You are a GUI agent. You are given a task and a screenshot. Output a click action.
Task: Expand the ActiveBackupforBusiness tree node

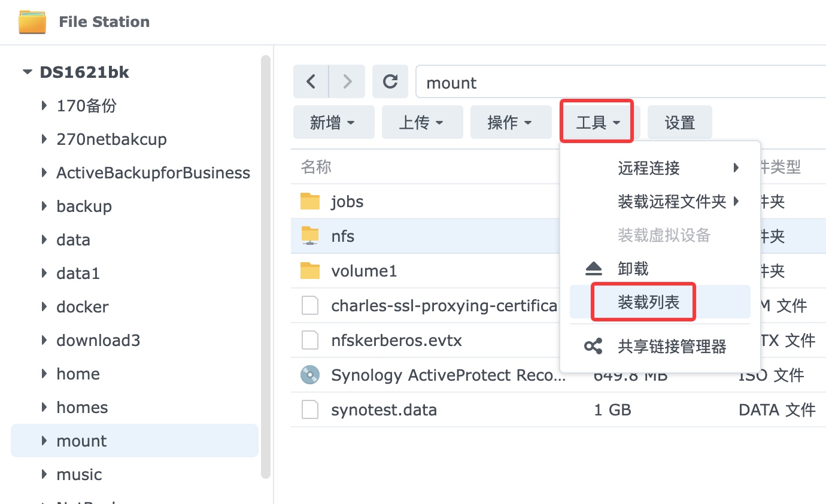pyautogui.click(x=44, y=173)
